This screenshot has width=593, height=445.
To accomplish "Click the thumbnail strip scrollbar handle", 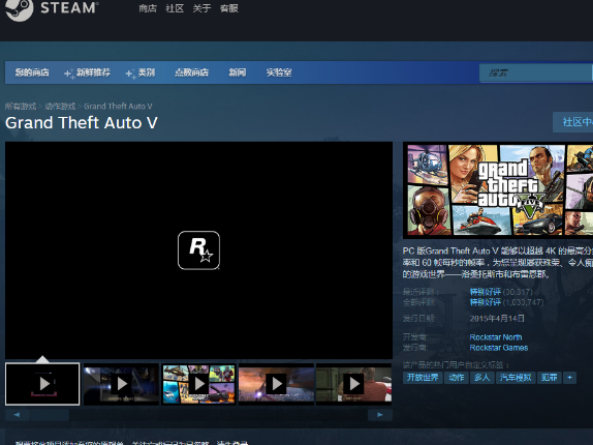I will (x=50, y=415).
